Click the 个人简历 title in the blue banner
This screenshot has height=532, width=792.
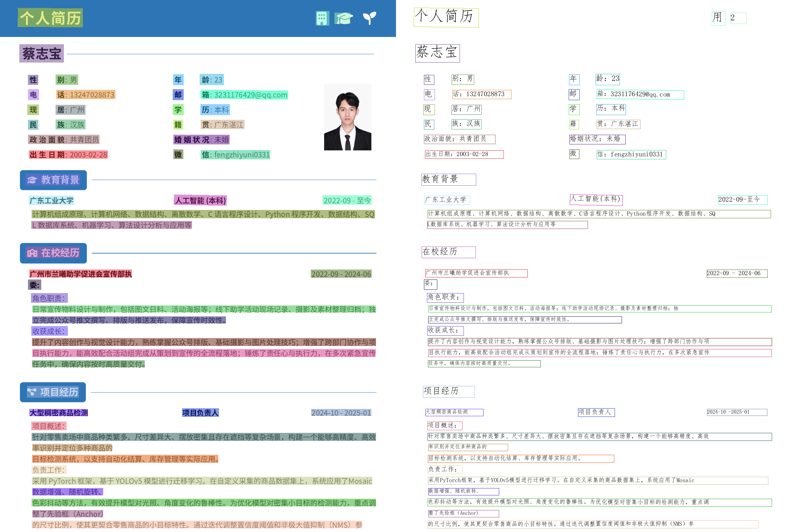pos(50,18)
